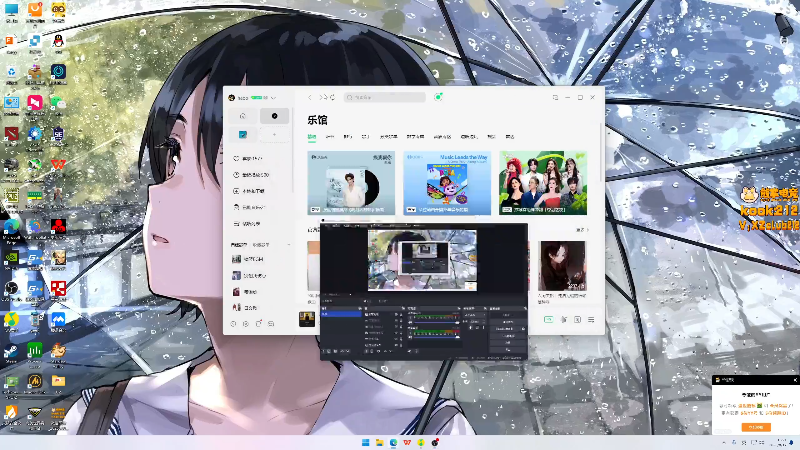Open the vinyl record album banner
Screen dimensions: 800x450
(351, 183)
